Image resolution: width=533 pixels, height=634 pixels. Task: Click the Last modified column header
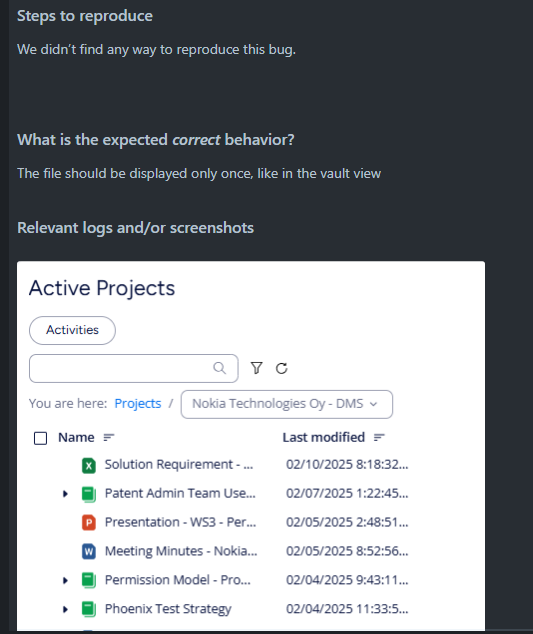[x=324, y=437]
